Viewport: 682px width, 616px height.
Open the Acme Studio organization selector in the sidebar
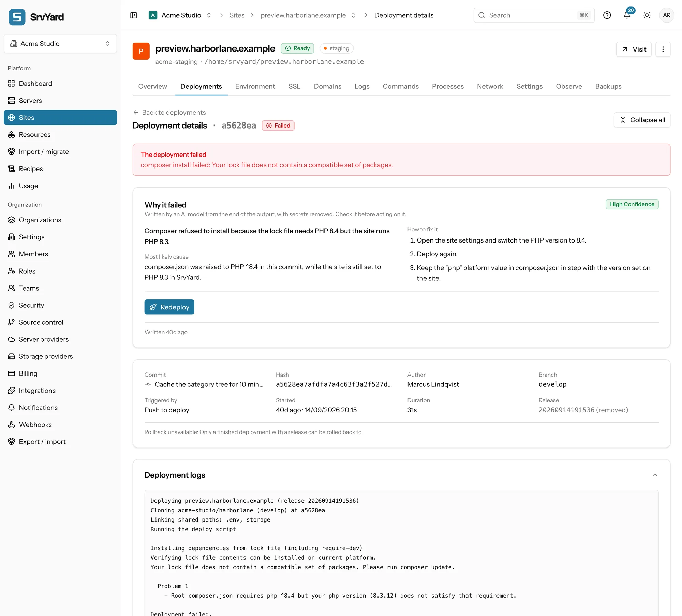click(x=60, y=44)
